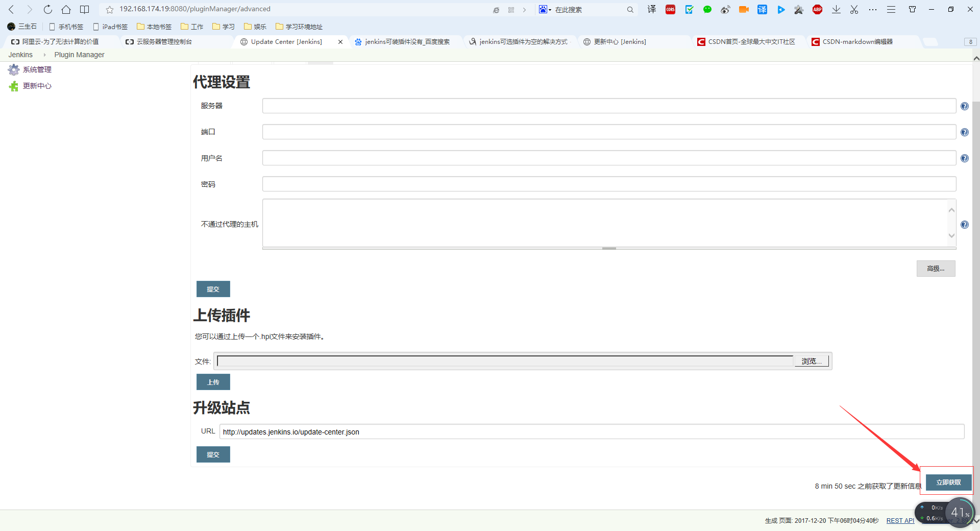The image size is (980, 531).
Task: Click the 立即获取 button
Action: (948, 482)
